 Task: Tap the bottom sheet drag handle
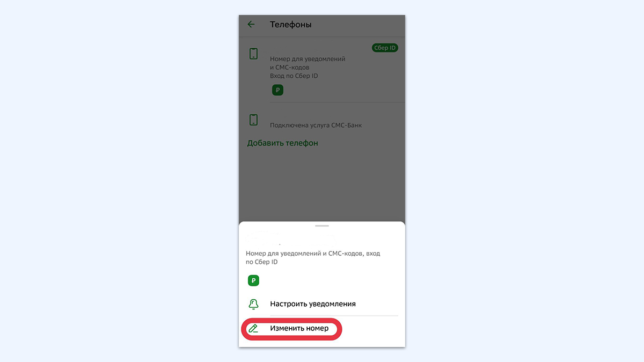pyautogui.click(x=322, y=226)
